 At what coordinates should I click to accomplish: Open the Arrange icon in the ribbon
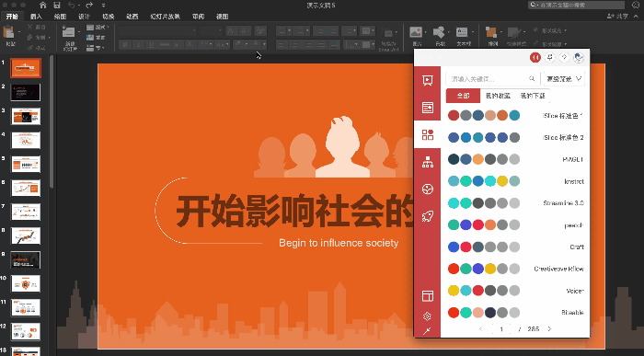(x=490, y=32)
